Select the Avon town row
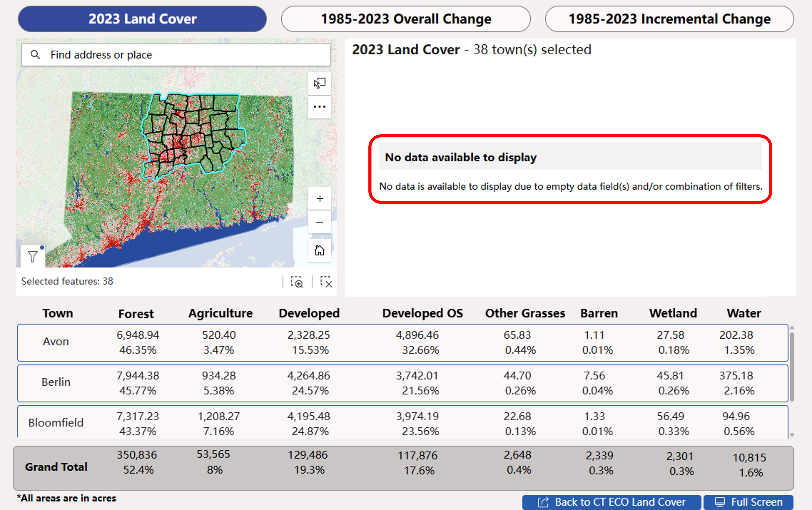This screenshot has width=812, height=510. pos(403,343)
